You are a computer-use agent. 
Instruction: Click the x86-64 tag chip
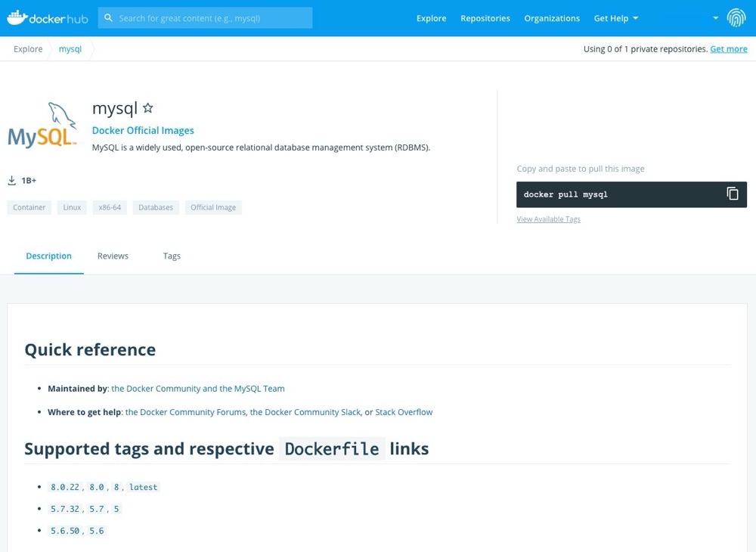110,207
